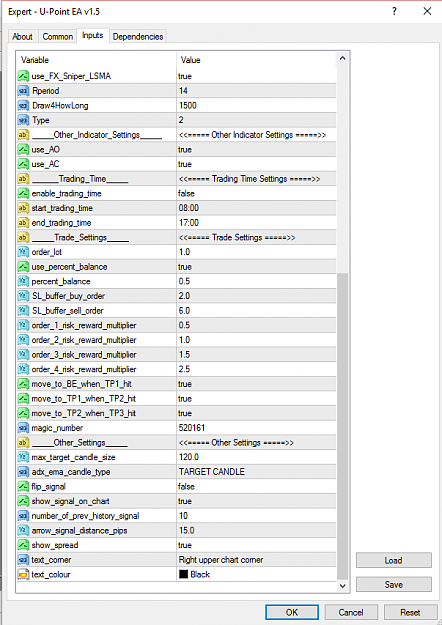Click the color icon beside text_colour
Viewport: 442px width, 625px height.
tap(24, 574)
